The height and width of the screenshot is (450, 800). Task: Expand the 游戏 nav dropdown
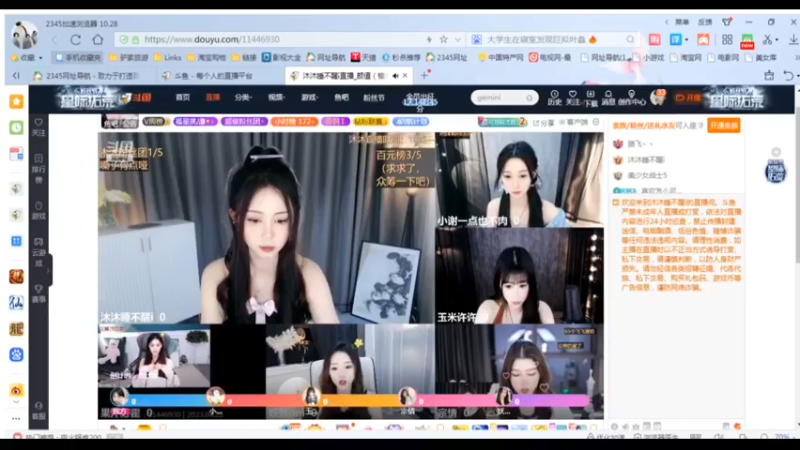coord(309,97)
